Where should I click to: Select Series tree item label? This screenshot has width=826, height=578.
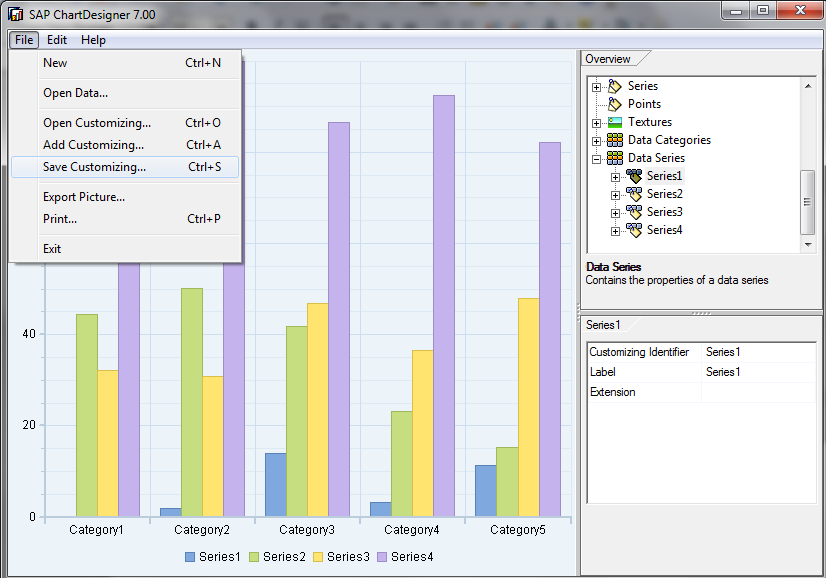(643, 86)
